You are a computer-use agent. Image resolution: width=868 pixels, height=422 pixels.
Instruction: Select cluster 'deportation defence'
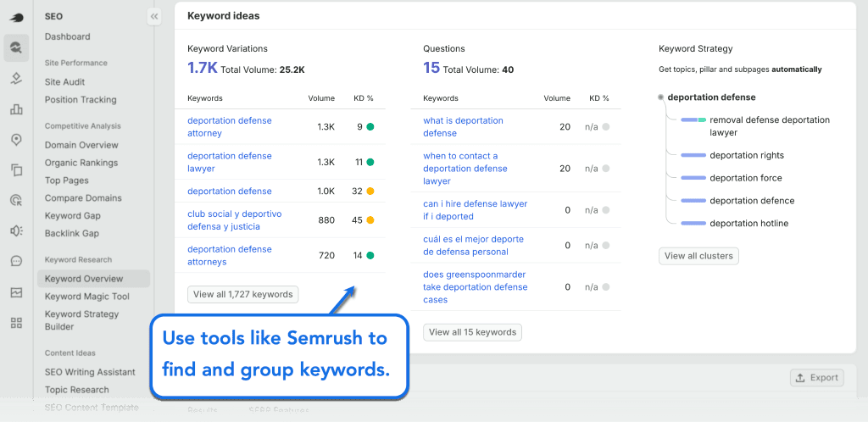coord(752,201)
